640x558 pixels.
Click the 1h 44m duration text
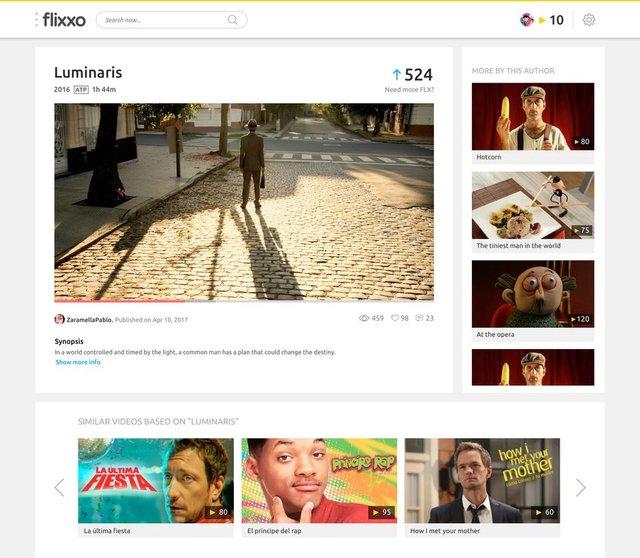[x=104, y=89]
